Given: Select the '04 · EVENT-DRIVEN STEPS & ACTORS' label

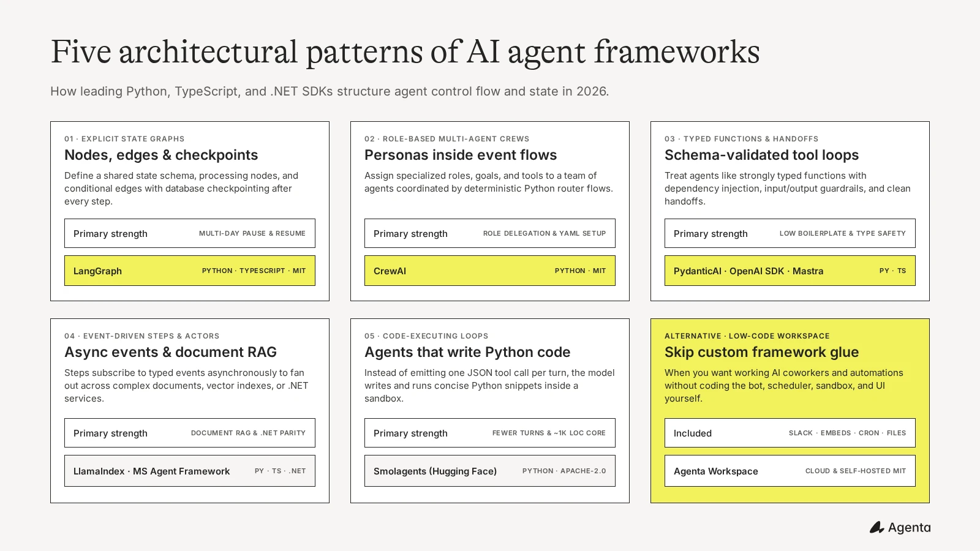Looking at the screenshot, I should point(142,336).
